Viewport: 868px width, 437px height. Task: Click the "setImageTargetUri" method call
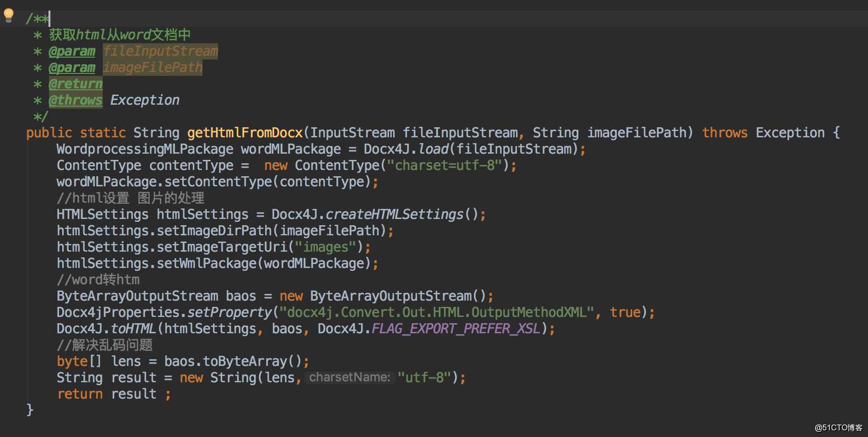tap(222, 247)
